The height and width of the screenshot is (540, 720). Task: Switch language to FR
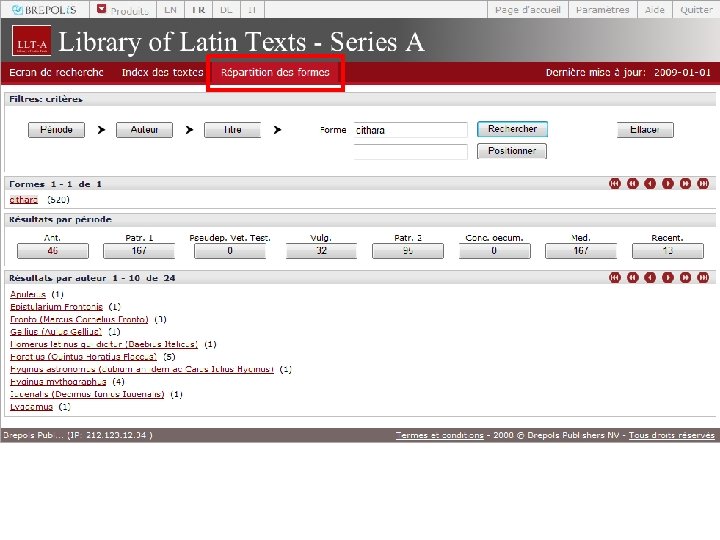198,10
